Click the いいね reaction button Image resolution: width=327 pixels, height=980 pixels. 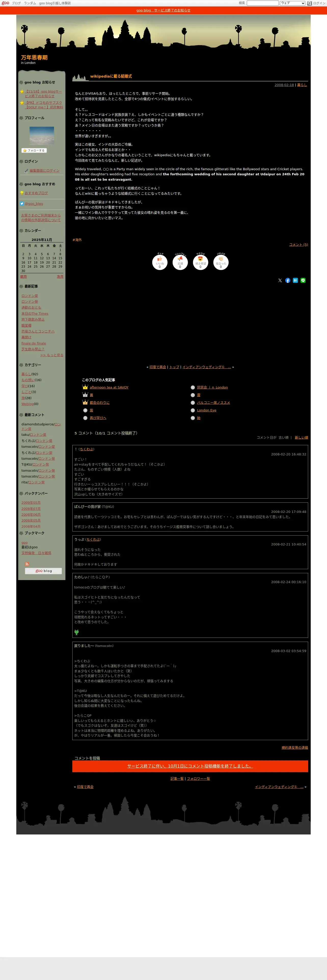[160, 262]
